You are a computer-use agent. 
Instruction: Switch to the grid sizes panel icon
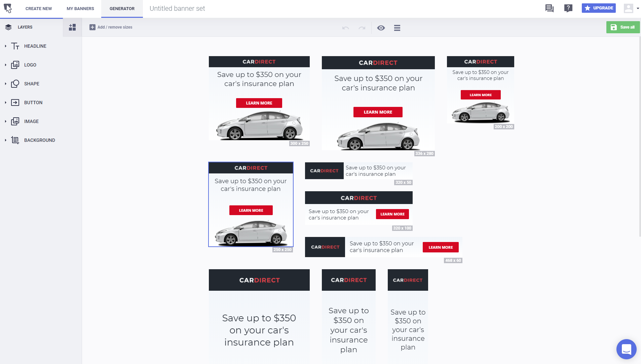[x=72, y=27]
